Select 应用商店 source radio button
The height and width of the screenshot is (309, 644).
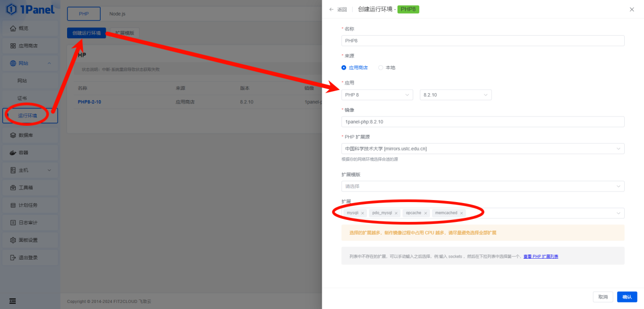click(344, 68)
